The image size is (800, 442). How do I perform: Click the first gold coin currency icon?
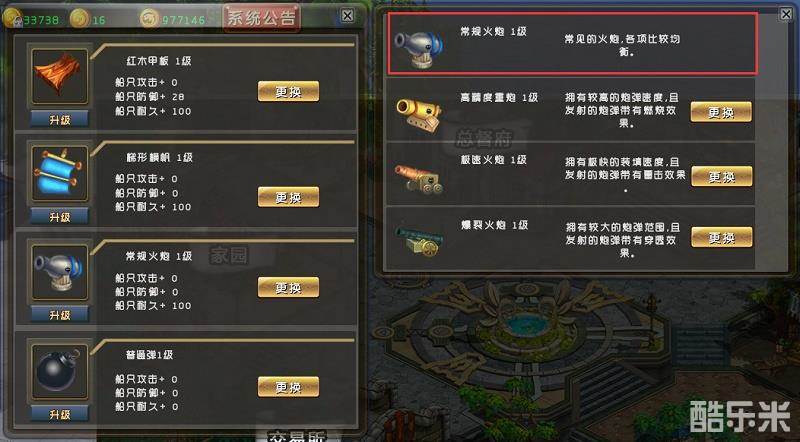[12, 18]
